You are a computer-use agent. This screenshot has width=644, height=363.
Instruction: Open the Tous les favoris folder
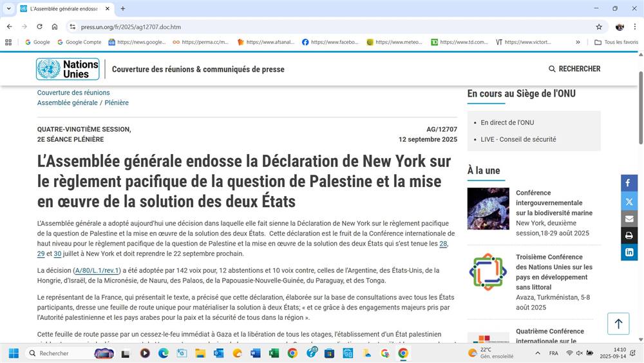[616, 42]
